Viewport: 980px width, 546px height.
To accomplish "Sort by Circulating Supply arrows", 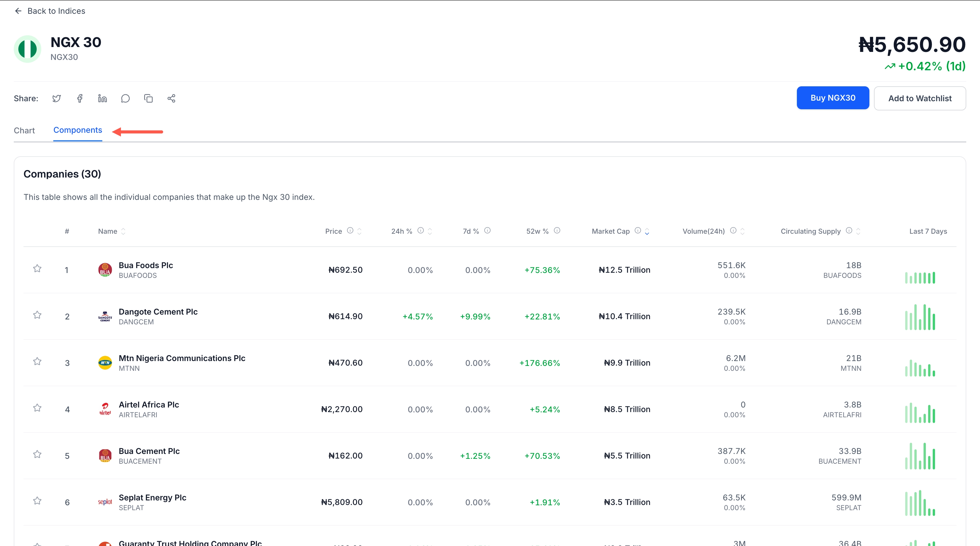I will (858, 231).
